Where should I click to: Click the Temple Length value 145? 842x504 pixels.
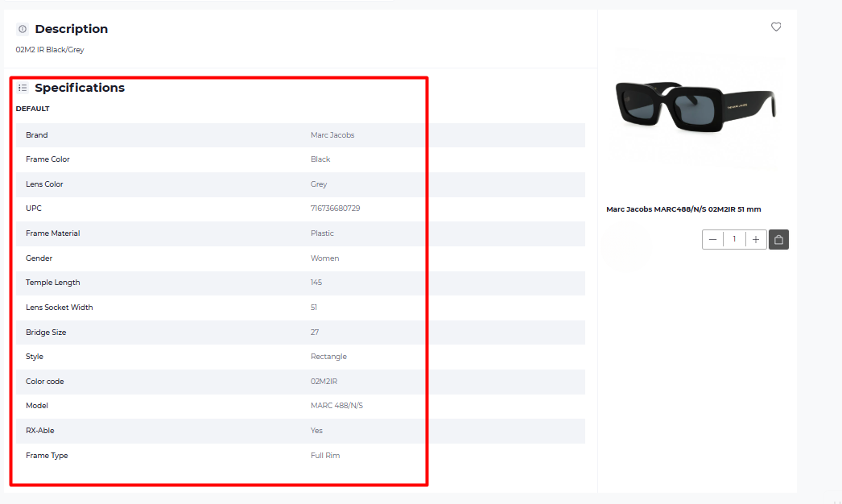pos(316,282)
